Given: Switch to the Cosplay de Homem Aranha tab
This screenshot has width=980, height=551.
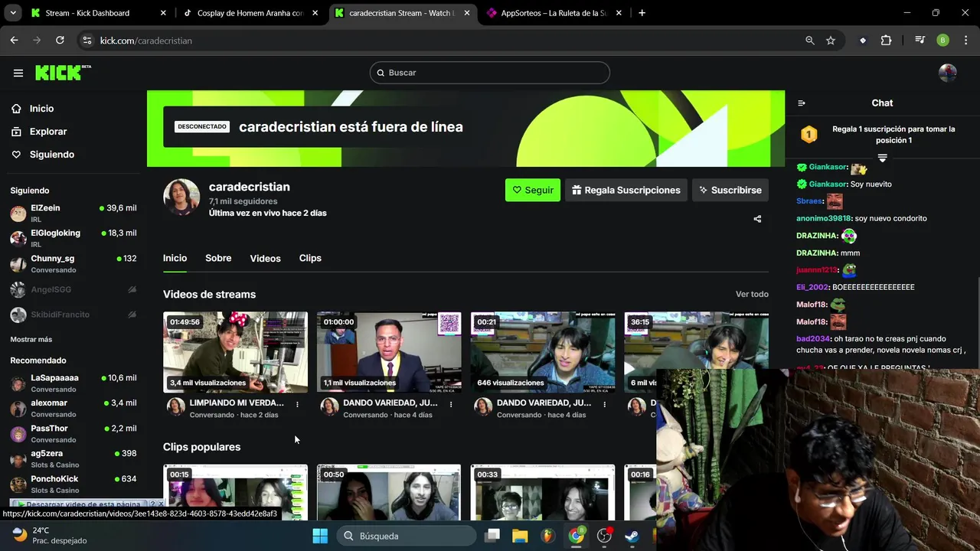Looking at the screenshot, I should click(249, 13).
